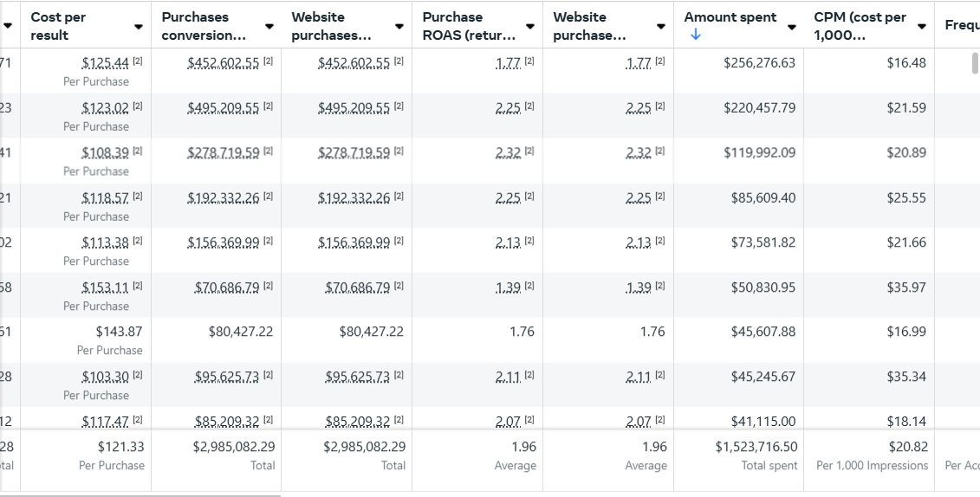Click the Per 1,000 Impressions label
980x497 pixels.
coord(872,465)
